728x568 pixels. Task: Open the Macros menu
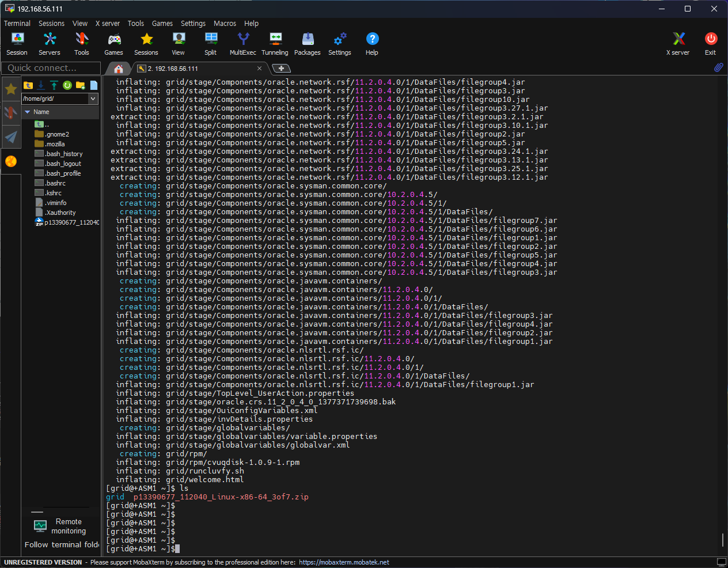pyautogui.click(x=225, y=24)
